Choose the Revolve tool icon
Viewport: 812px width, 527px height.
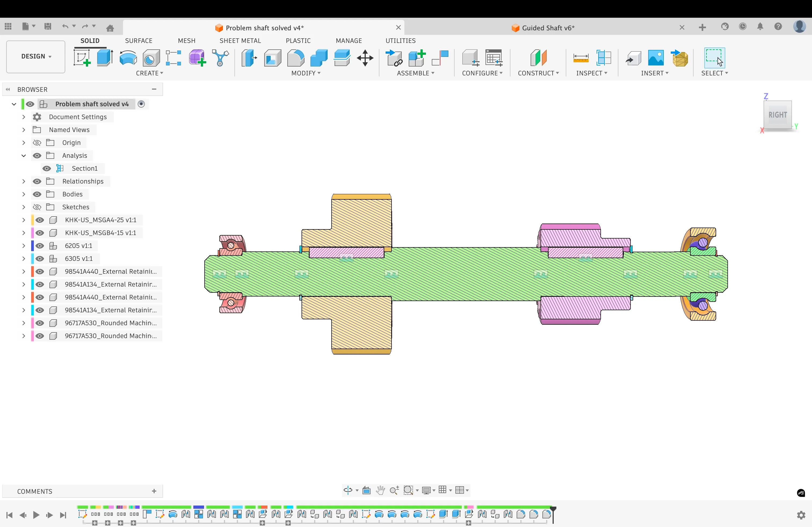[128, 58]
